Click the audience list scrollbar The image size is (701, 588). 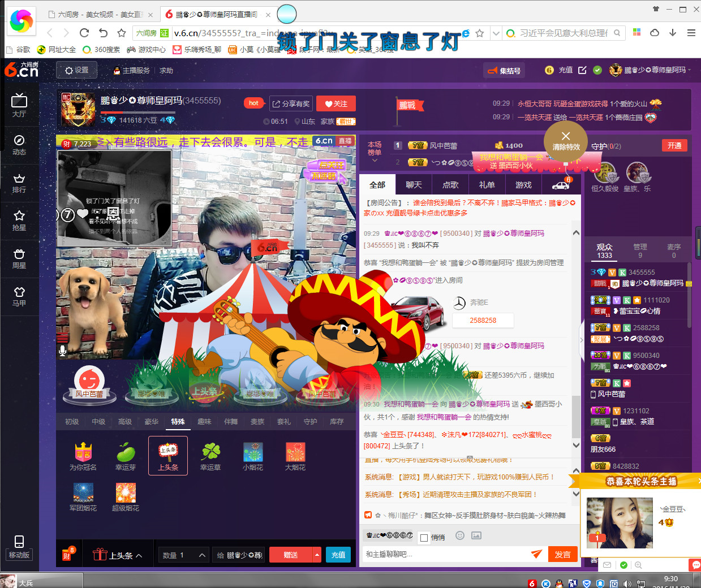click(x=689, y=295)
